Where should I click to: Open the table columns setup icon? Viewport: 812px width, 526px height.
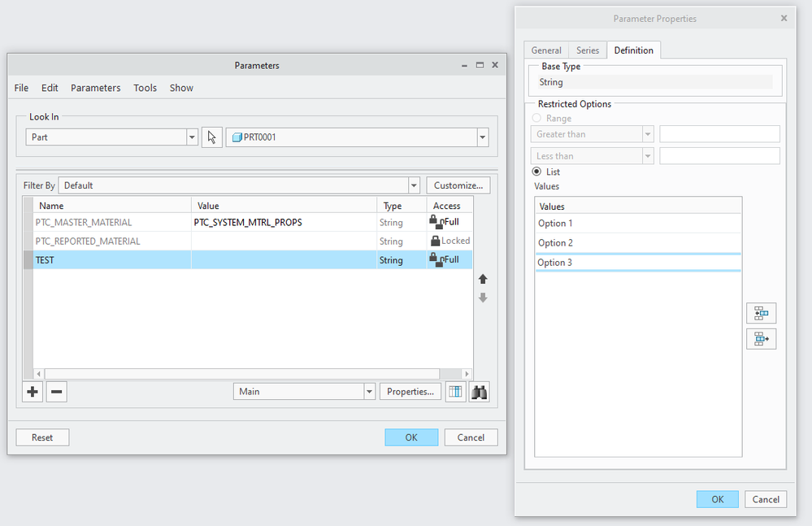pos(456,392)
